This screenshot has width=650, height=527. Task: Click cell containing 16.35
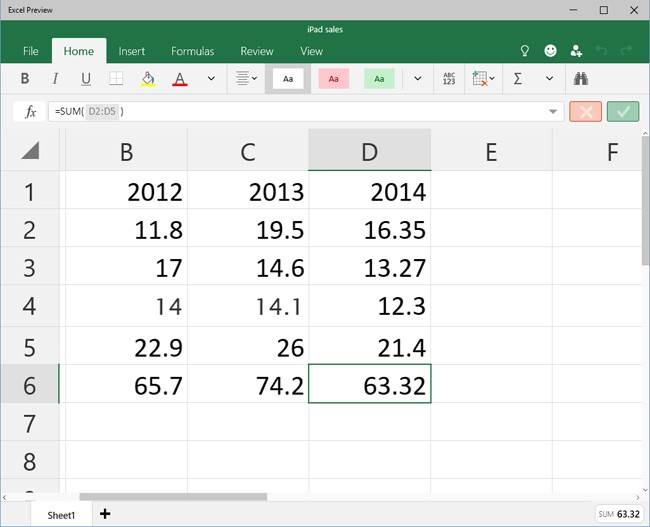370,228
